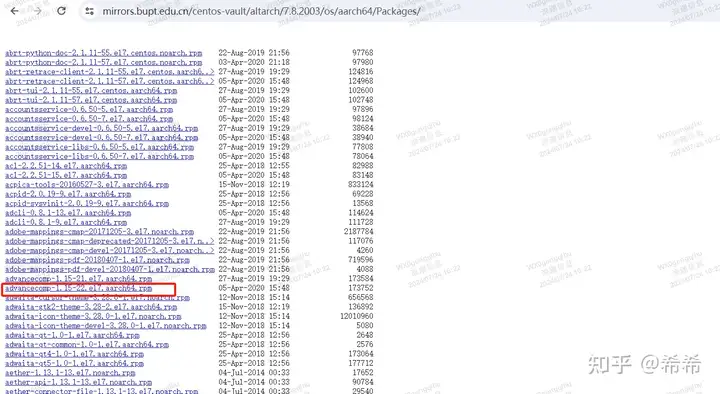The height and width of the screenshot is (394, 720).
Task: Open site information icon beside URL
Action: [x=90, y=11]
